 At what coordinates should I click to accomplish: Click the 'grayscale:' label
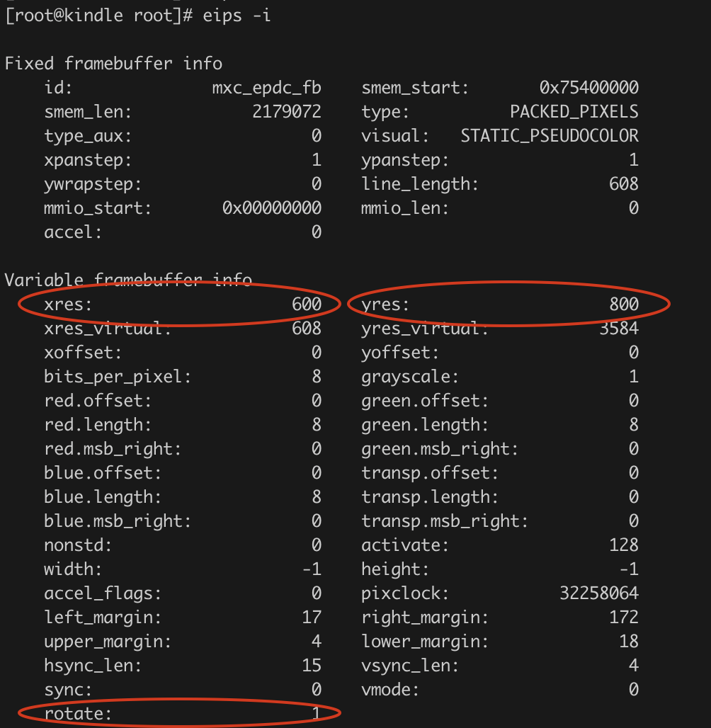tap(410, 377)
